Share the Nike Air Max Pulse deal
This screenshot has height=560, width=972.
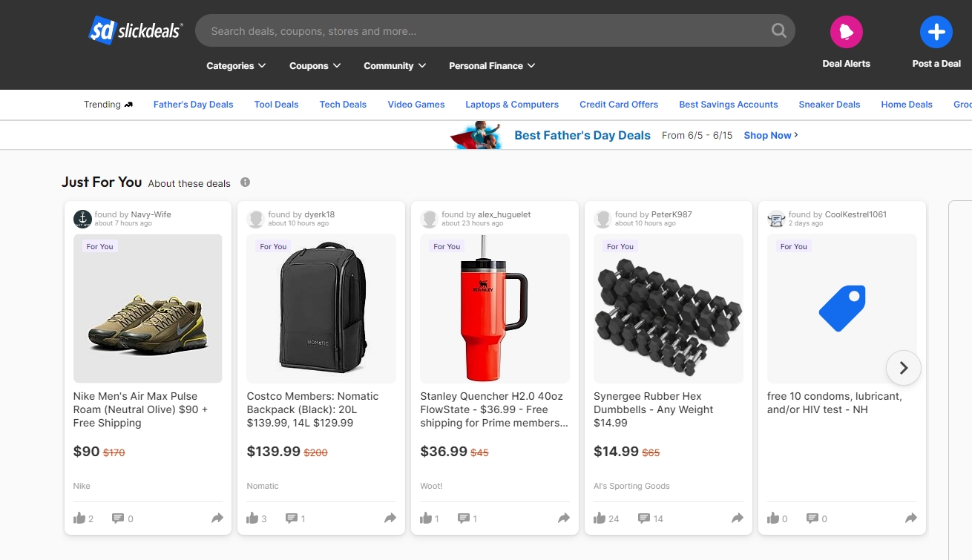[x=217, y=518]
